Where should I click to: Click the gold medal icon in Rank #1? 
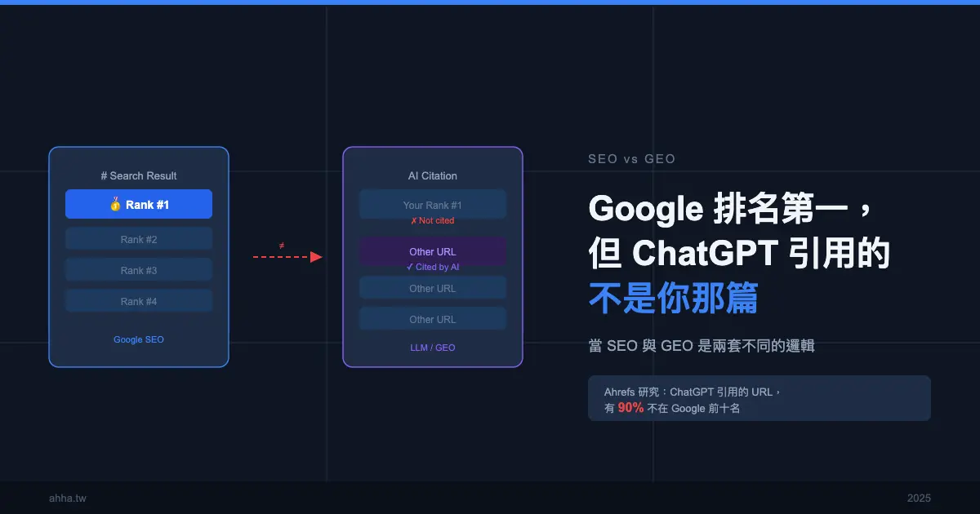pos(115,204)
